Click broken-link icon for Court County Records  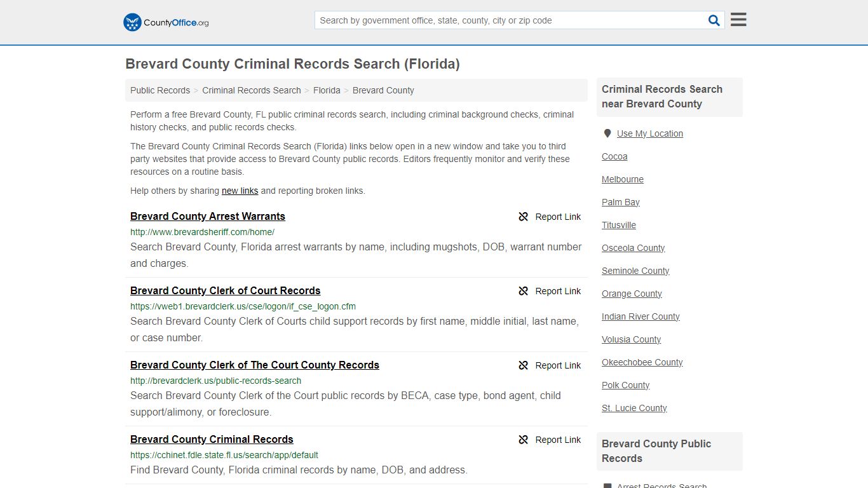coord(524,365)
